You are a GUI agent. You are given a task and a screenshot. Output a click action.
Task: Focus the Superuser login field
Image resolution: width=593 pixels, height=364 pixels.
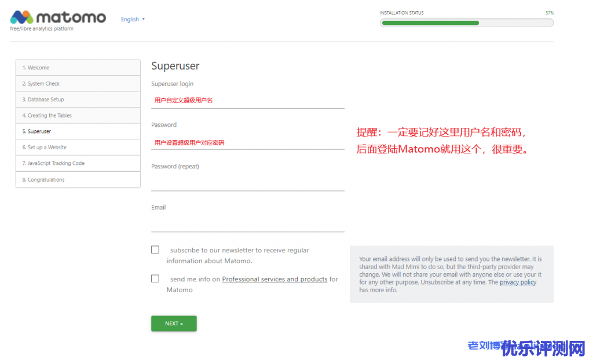click(x=248, y=101)
